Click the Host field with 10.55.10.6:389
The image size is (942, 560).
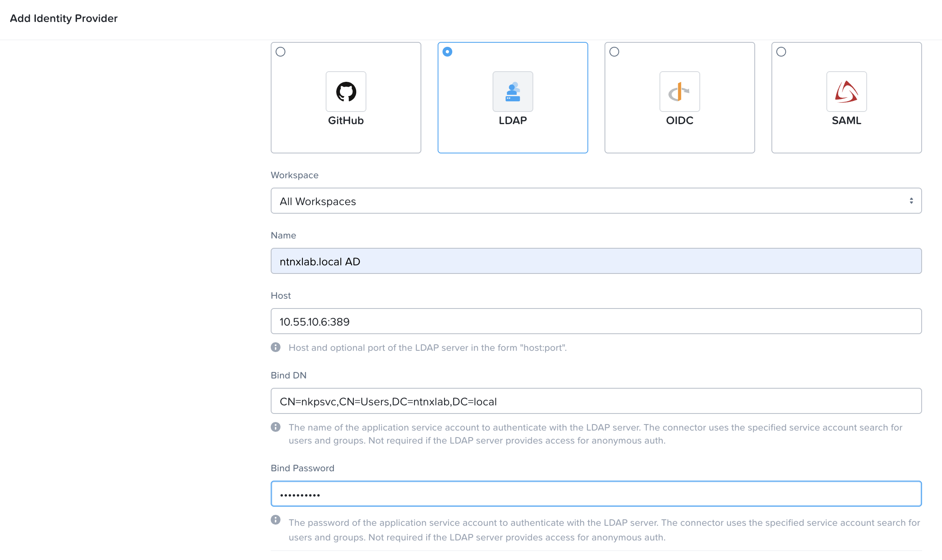[596, 321]
